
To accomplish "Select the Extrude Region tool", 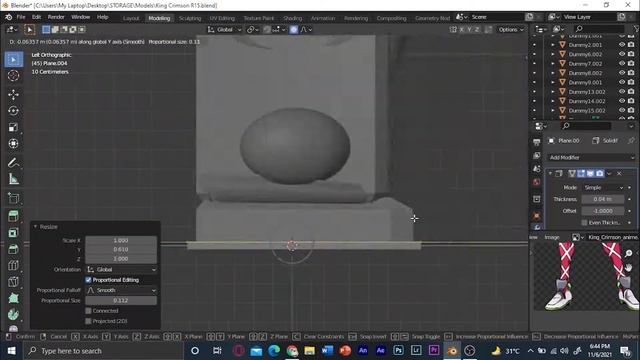I will pyautogui.click(x=13, y=216).
